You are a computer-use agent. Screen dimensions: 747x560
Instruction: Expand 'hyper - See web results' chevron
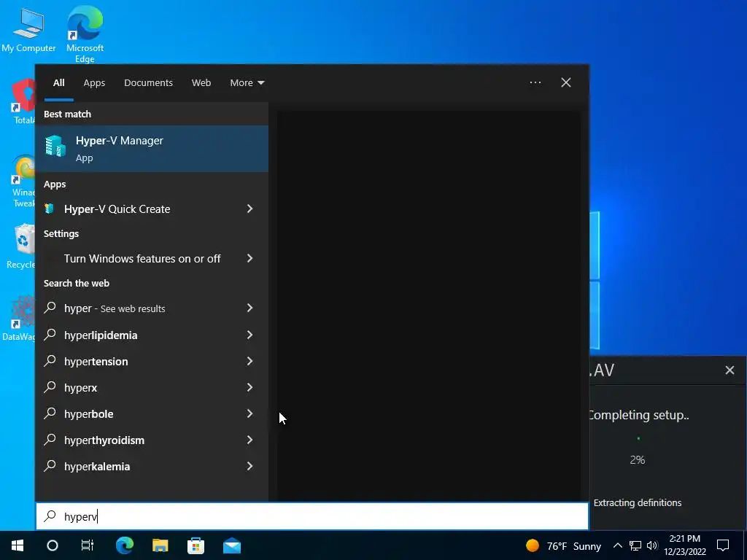click(x=249, y=308)
